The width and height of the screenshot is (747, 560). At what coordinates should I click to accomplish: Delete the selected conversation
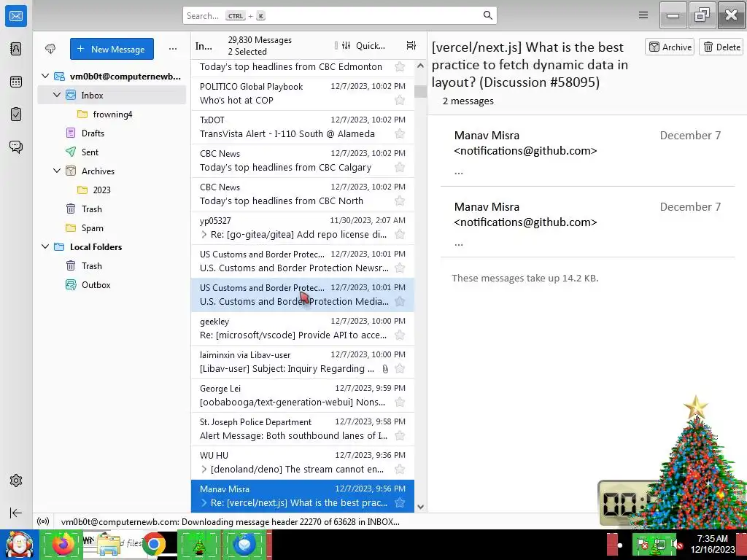[x=721, y=47]
